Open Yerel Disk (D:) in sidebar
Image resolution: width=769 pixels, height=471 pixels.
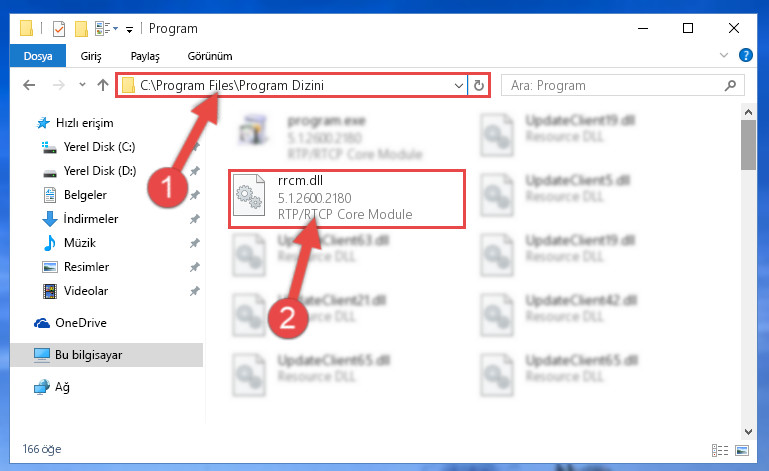point(100,171)
